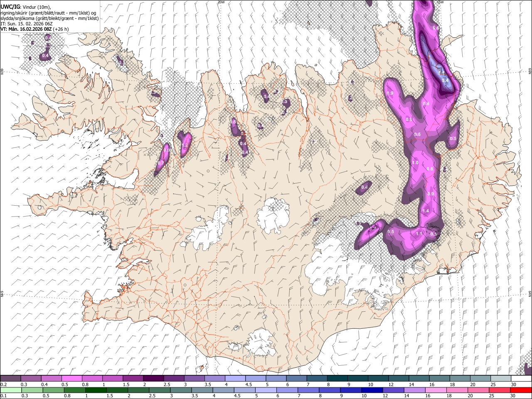Click the 'IT: Sun. 15. 02. 2026 06Z' line

[x=27, y=24]
